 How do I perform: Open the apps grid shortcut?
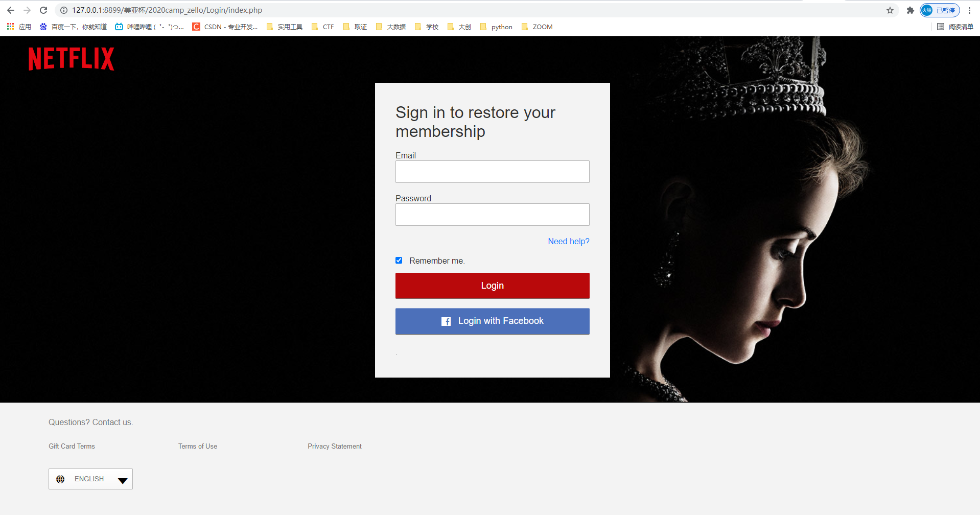point(11,27)
